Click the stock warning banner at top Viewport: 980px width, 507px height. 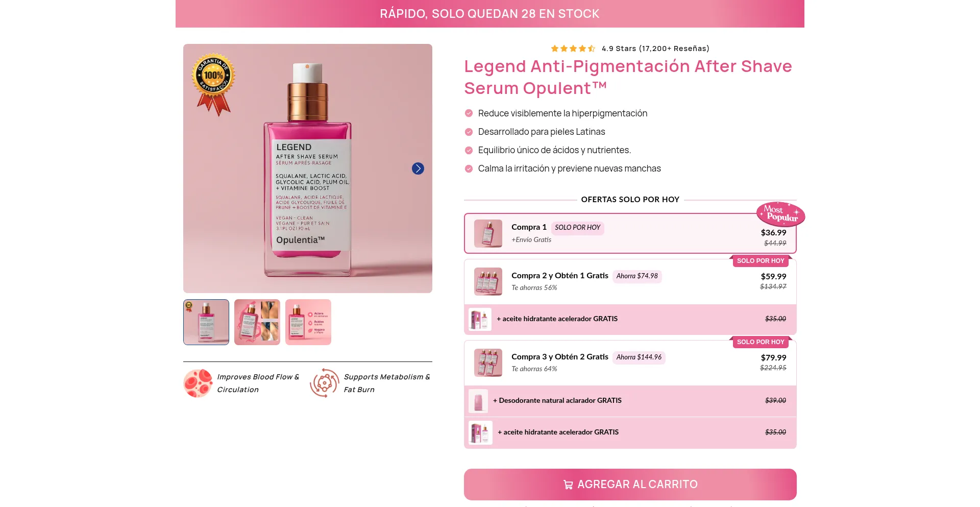[490, 14]
